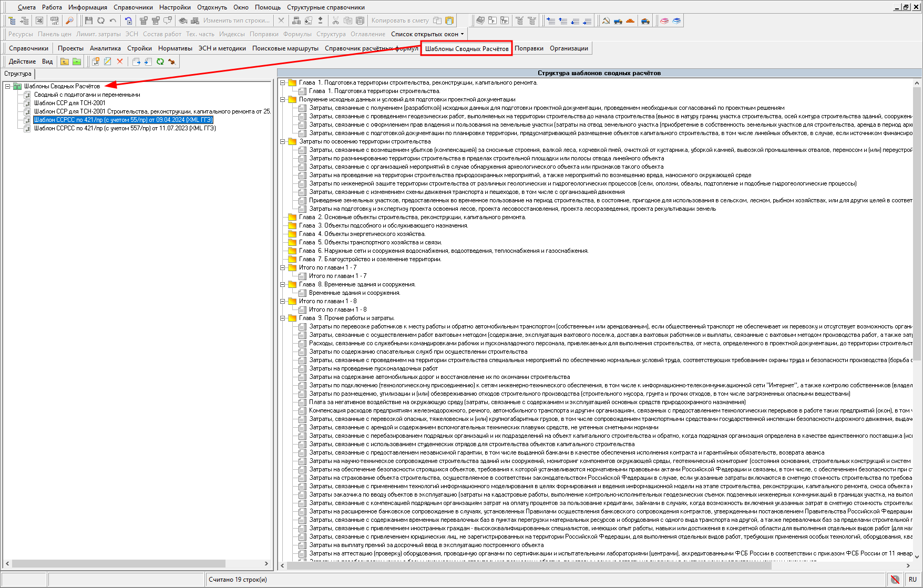
Task: Click the red X delete icon in structure toolbar
Action: click(x=120, y=61)
